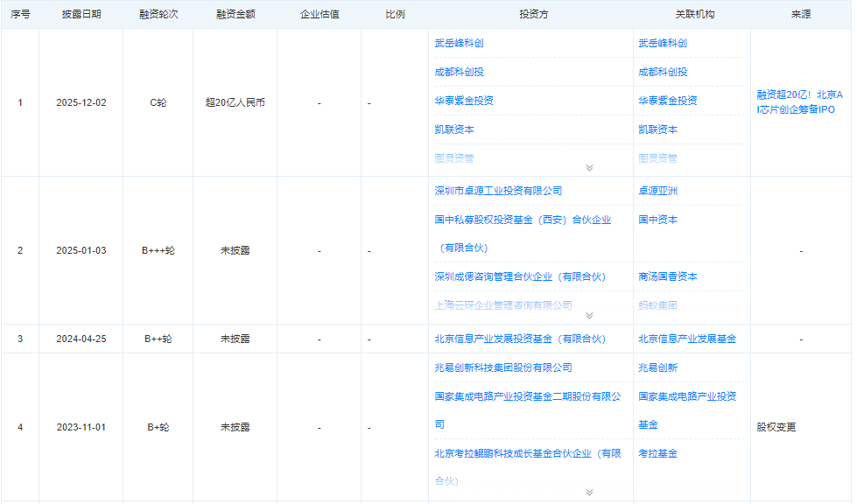Screen dimensions: 857x504
Task: Open investor link 凯联资本
Action: (453, 129)
